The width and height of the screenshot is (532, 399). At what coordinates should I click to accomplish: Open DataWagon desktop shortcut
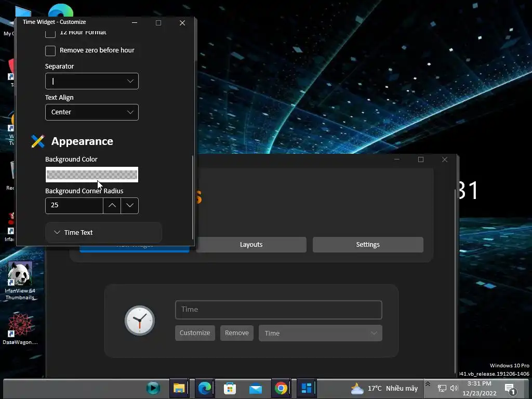[x=20, y=328]
